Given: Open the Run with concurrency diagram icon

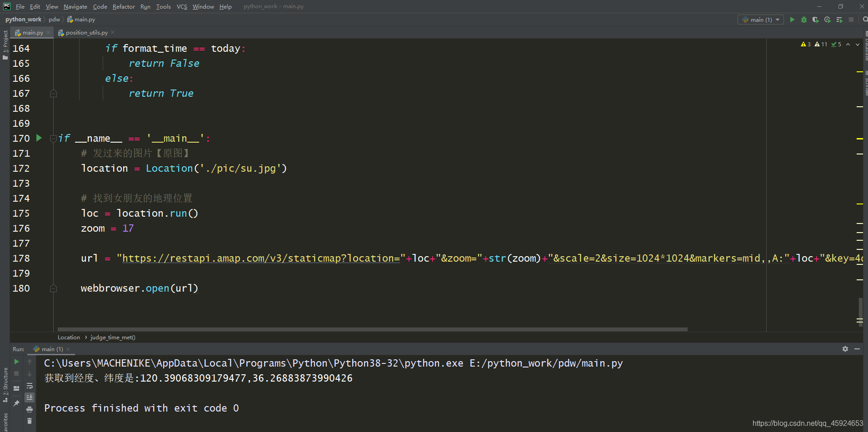Looking at the screenshot, I should tap(839, 20).
